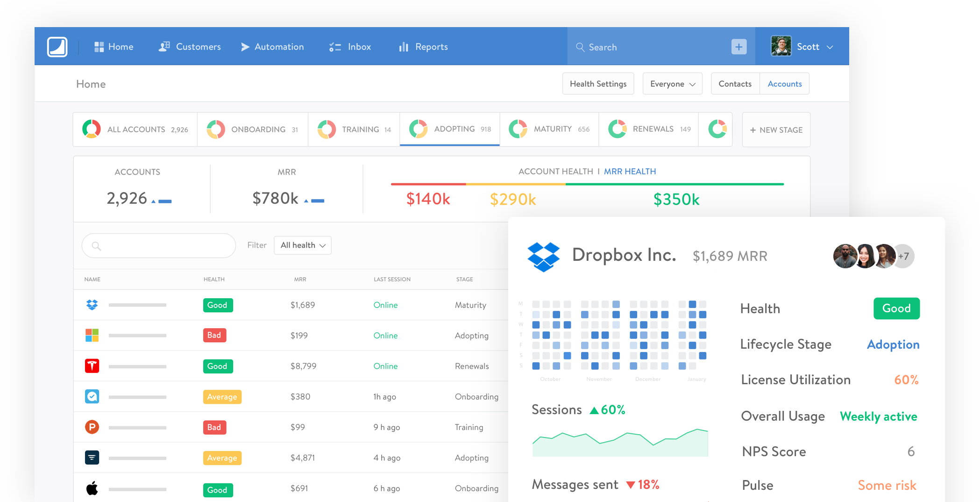Sort by the Health column header
Image resolution: width=980 pixels, height=502 pixels.
[214, 279]
